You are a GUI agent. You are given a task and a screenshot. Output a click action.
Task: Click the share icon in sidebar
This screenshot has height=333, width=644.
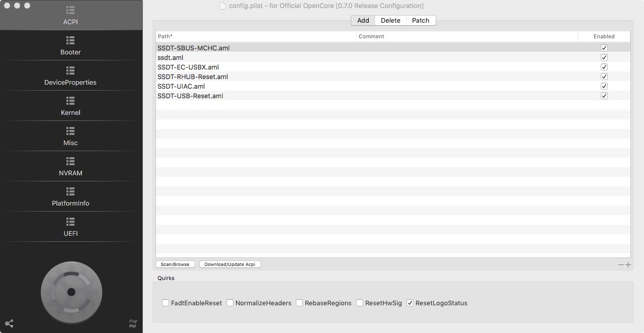click(9, 323)
